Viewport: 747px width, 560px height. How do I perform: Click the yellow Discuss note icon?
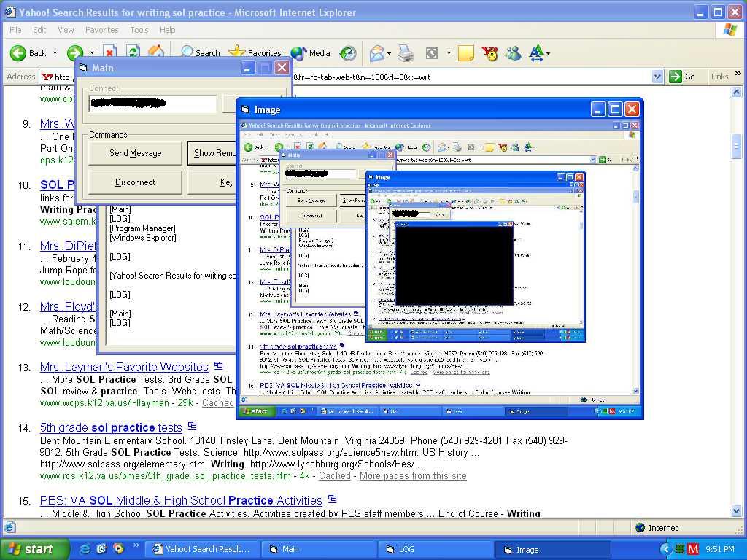466,53
